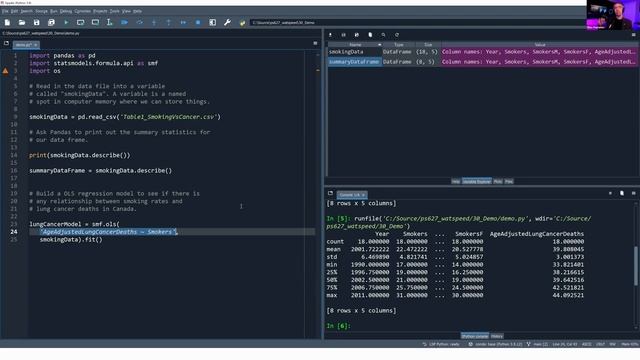Click the Maximize current pane icon

coord(213,22)
